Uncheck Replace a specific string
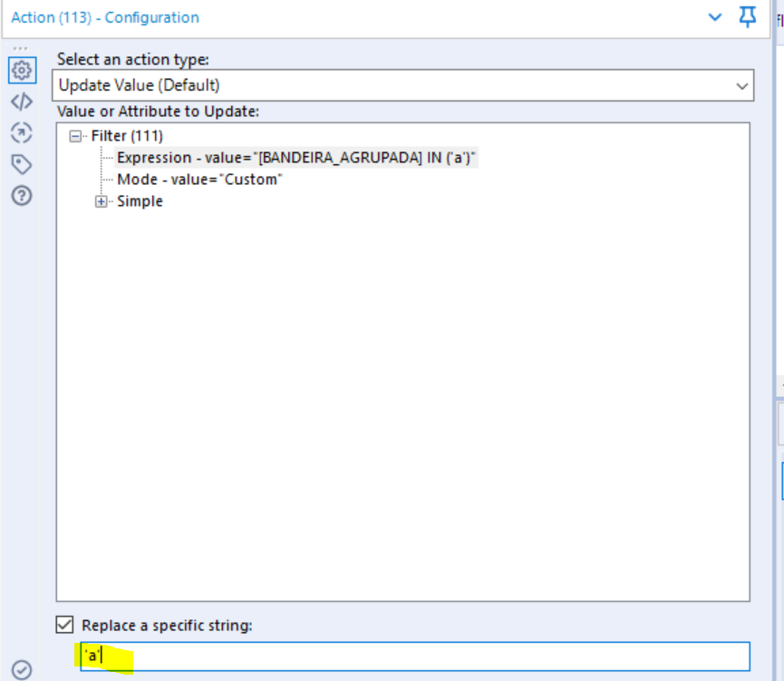Viewport: 784px width, 681px height. tap(67, 625)
